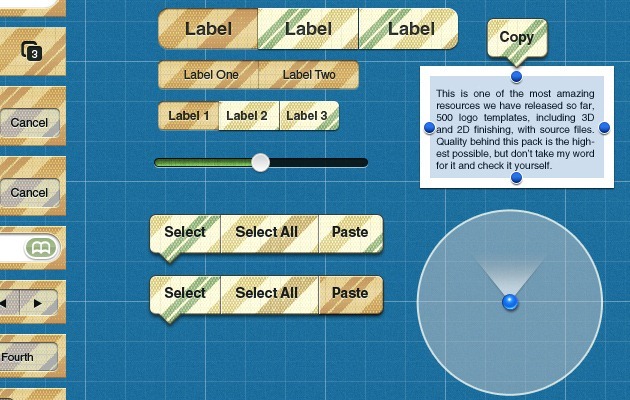Click the top selection handle on the text box
This screenshot has height=400, width=630.
(x=516, y=76)
